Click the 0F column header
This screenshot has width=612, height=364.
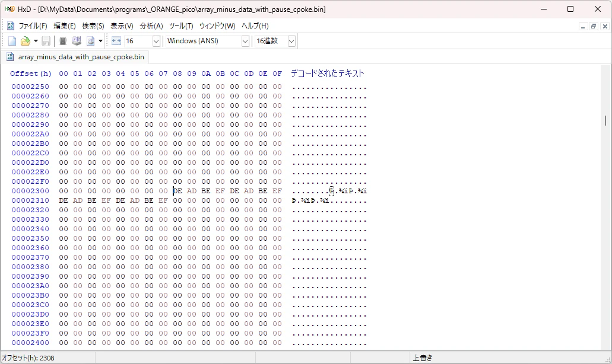pyautogui.click(x=277, y=74)
